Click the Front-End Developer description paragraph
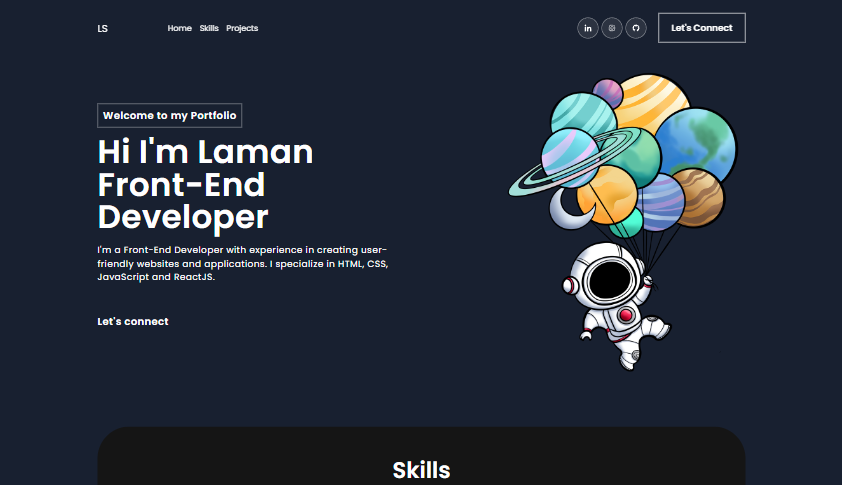This screenshot has height=485, width=842. coord(242,263)
